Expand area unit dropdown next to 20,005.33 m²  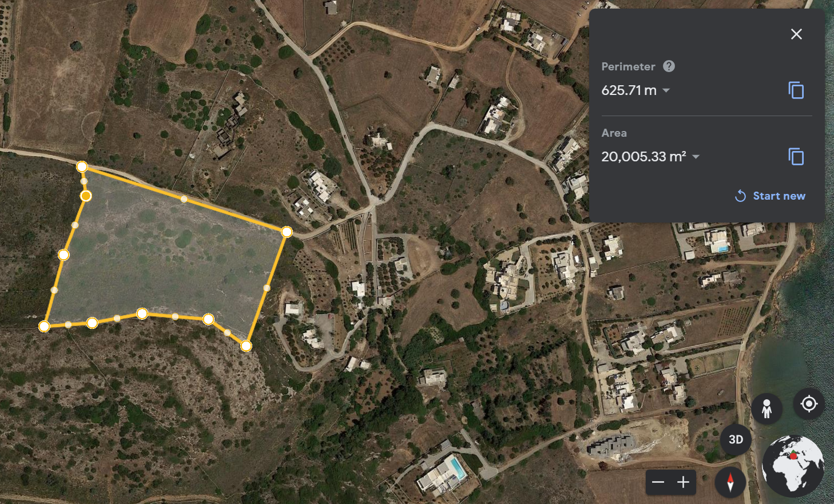[x=696, y=157]
